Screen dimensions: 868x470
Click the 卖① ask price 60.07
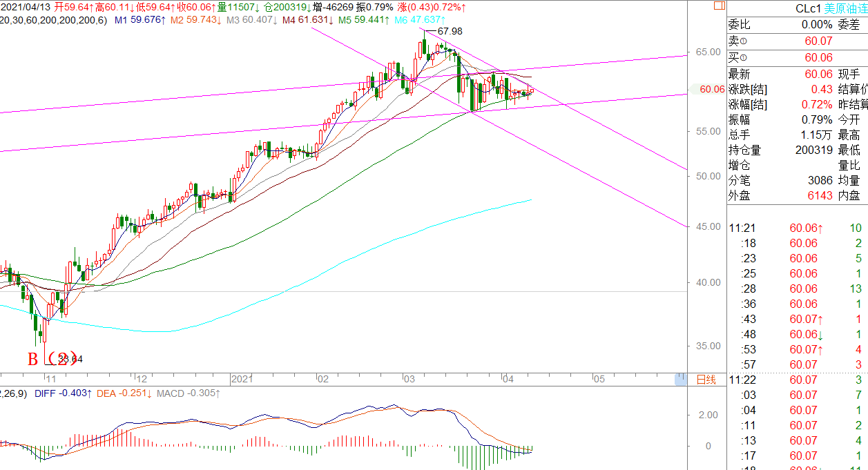point(819,41)
